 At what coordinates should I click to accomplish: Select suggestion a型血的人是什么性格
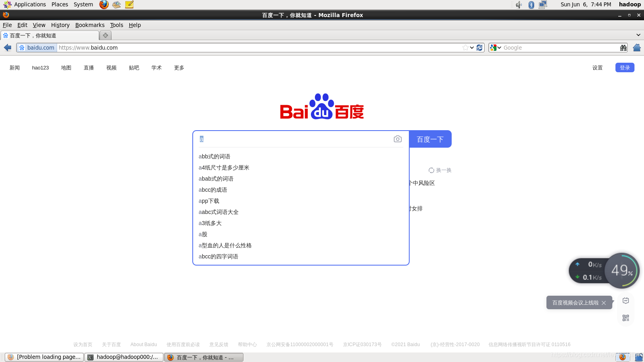(x=301, y=245)
